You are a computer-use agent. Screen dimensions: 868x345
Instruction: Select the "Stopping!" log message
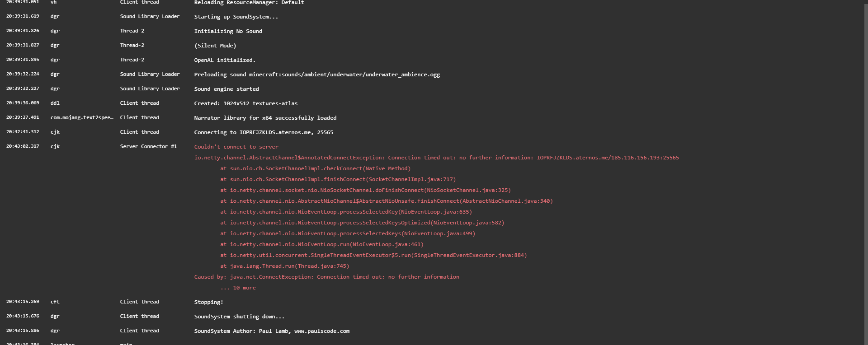208,302
